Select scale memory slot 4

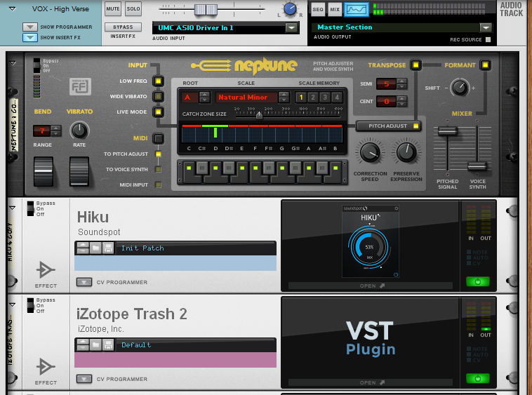[337, 98]
